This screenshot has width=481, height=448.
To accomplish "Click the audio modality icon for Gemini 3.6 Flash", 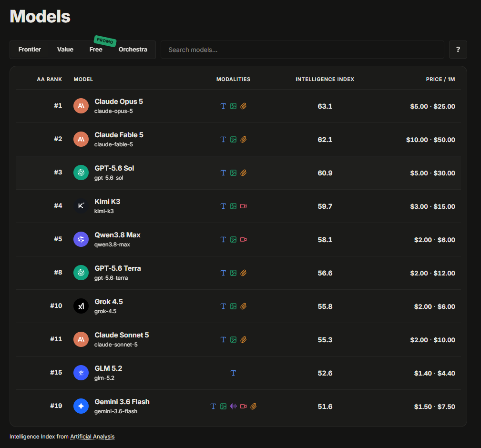I will pos(233,406).
